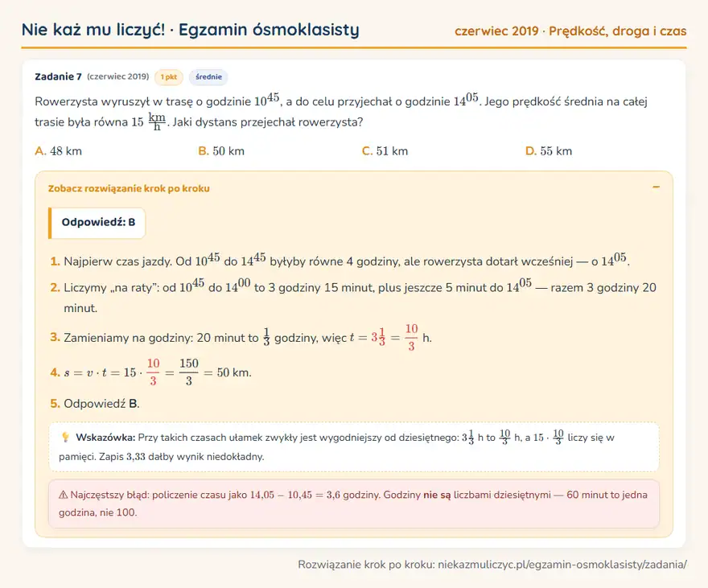Click the 'Odpowiedź: B' answer box
Screen dimensions: 708x588
pos(97,223)
